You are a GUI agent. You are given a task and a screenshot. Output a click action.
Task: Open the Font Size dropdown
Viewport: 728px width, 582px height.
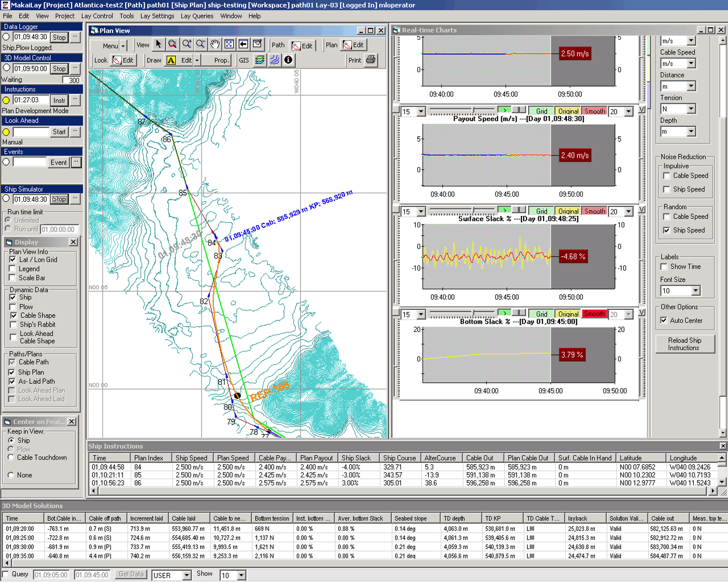click(x=695, y=290)
